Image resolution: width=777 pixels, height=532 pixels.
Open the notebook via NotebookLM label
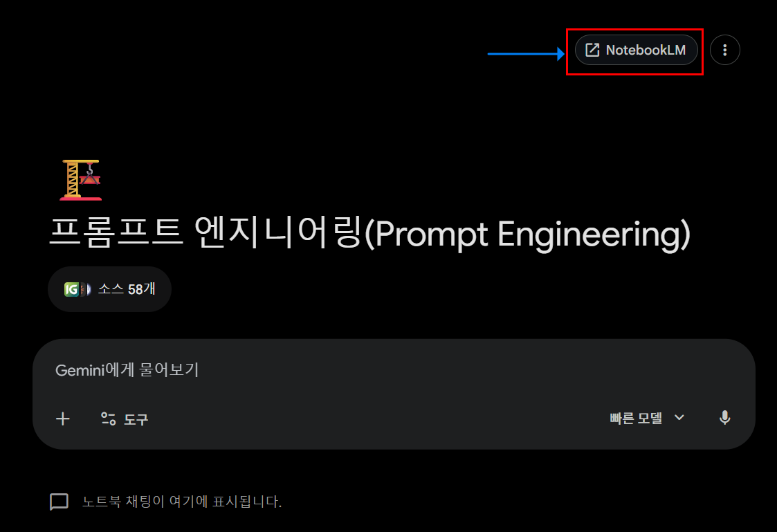point(646,50)
